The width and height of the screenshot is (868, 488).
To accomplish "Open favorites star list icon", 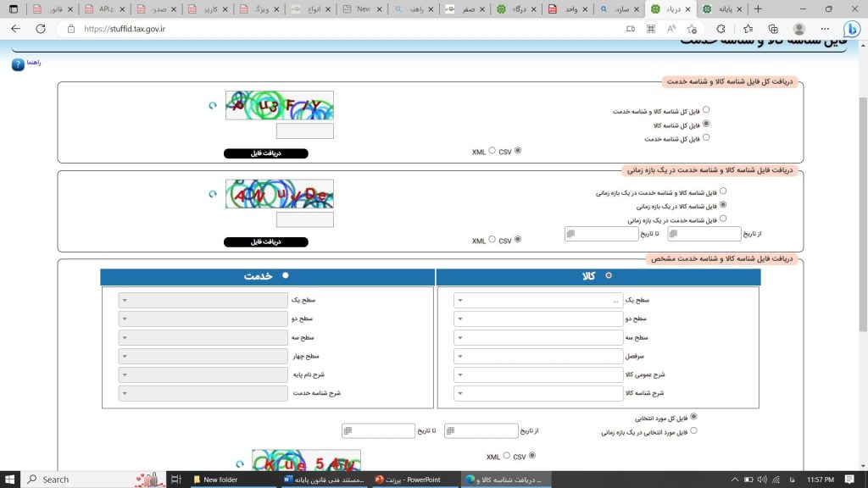I will [x=748, y=29].
